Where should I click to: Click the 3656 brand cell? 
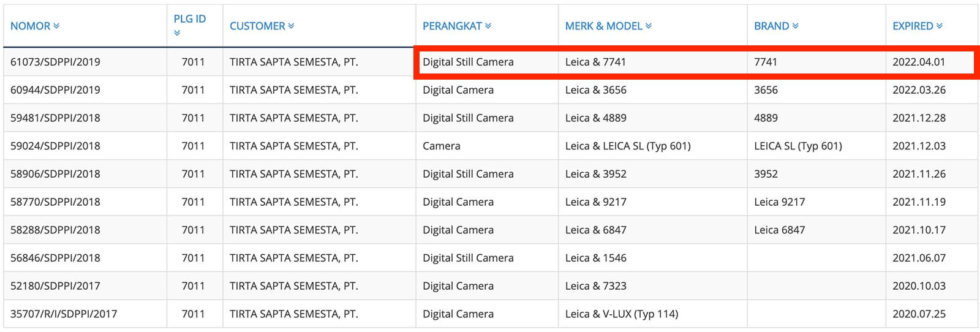point(766,89)
